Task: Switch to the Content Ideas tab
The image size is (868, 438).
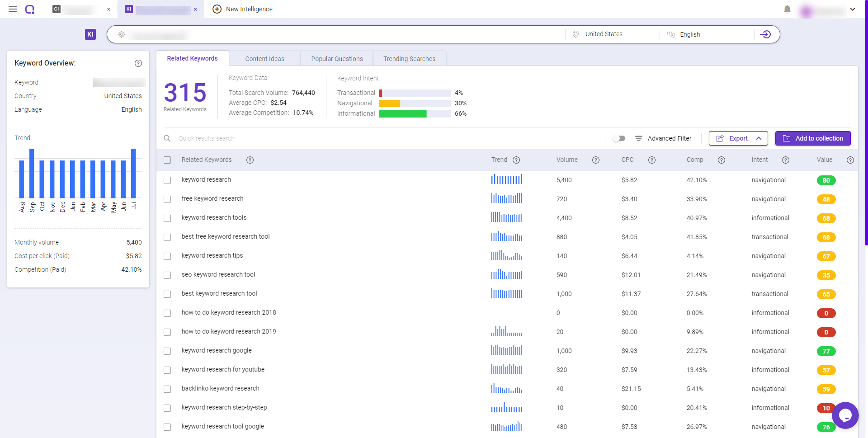Action: point(264,58)
